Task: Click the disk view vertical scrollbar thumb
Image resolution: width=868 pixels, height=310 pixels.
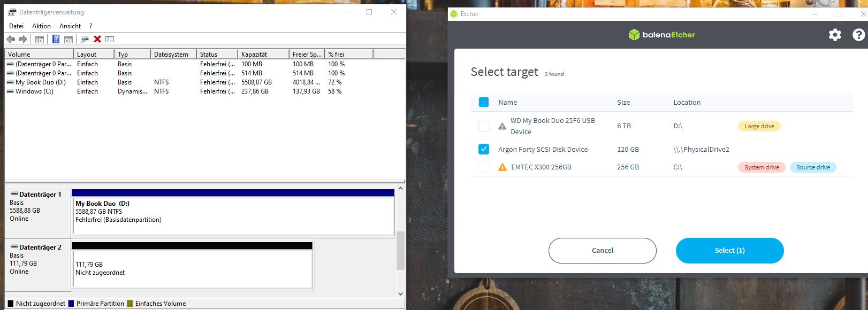Action: pyautogui.click(x=400, y=251)
